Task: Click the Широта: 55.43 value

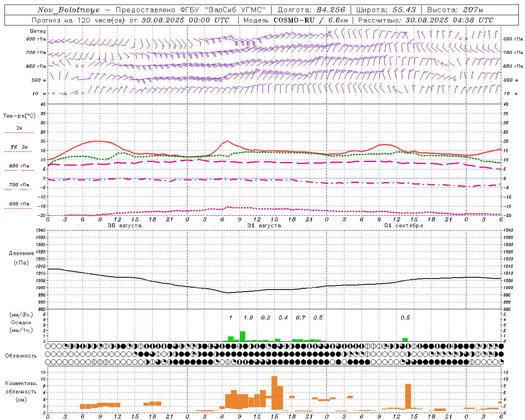Action: tap(386, 10)
